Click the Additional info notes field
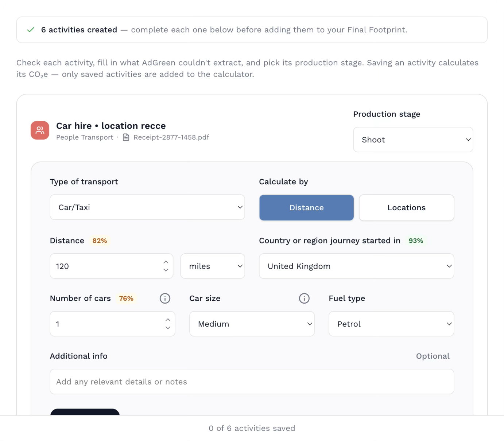504x441 pixels. [252, 382]
